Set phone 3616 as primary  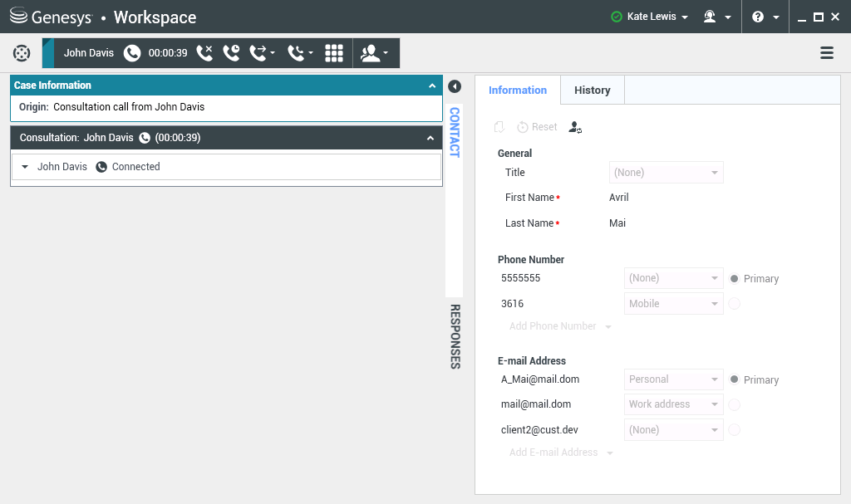[x=734, y=304]
